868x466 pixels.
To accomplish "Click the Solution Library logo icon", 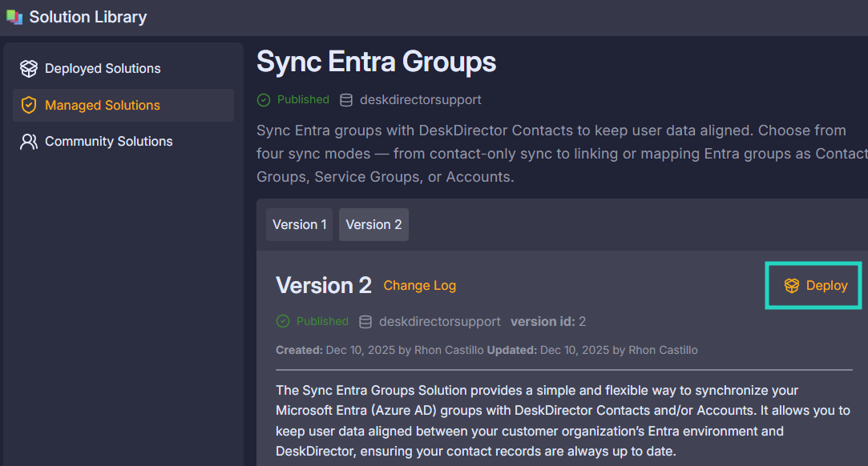I will 14,17.
